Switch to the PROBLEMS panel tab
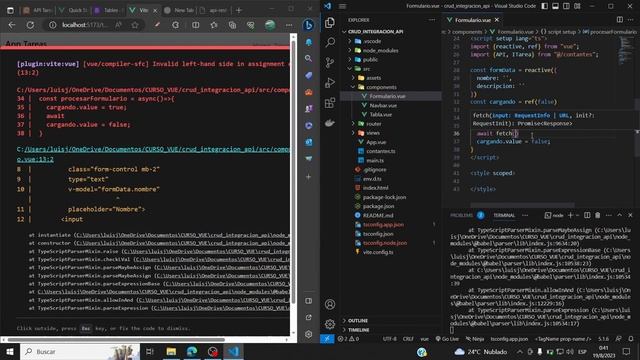 click(461, 215)
